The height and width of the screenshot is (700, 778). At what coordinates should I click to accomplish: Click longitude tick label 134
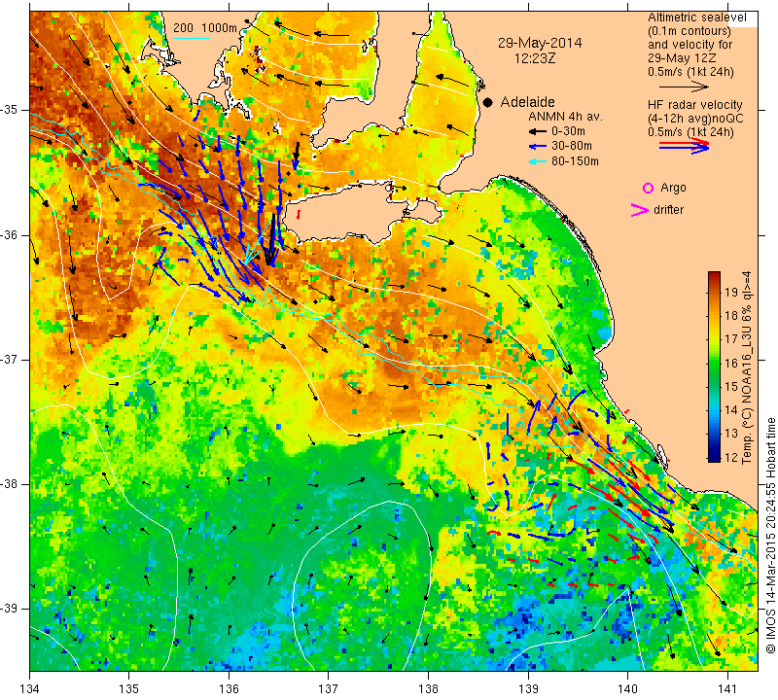click(x=30, y=689)
